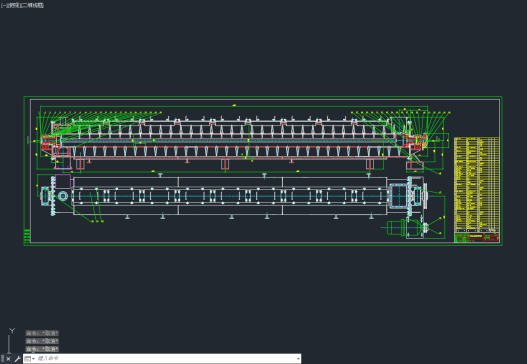Viewport: 527px width, 364px height.
Task: Select the red title block in drawing
Action: pos(477,237)
